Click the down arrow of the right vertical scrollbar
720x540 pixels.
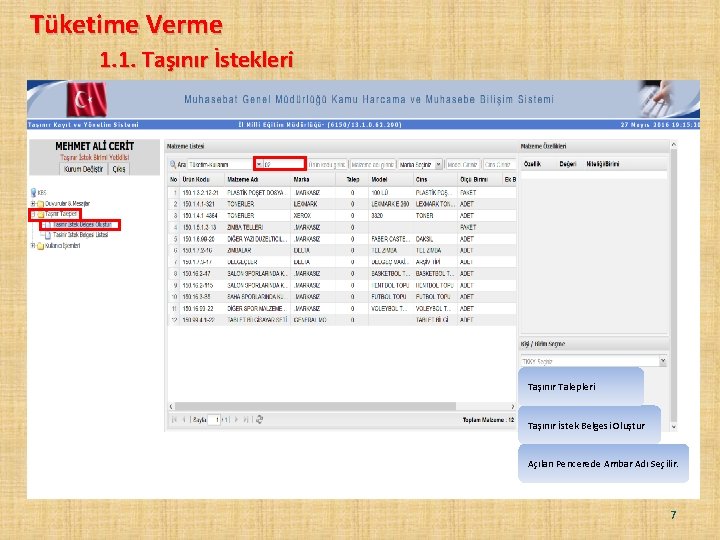(674, 427)
